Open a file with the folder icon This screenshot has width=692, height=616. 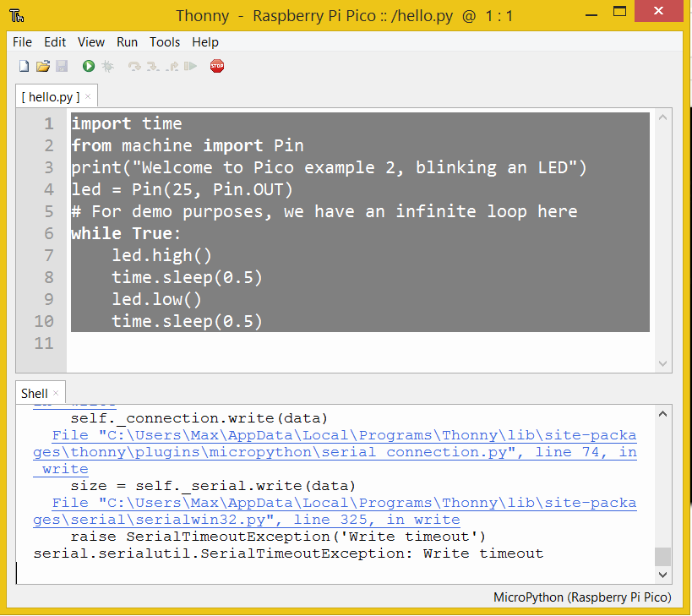click(x=43, y=66)
